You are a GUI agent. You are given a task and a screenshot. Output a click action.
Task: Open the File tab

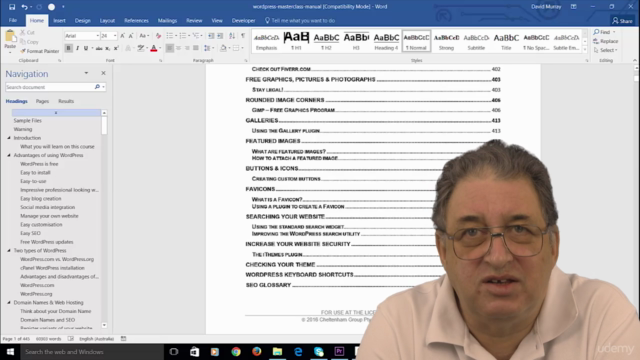13,20
